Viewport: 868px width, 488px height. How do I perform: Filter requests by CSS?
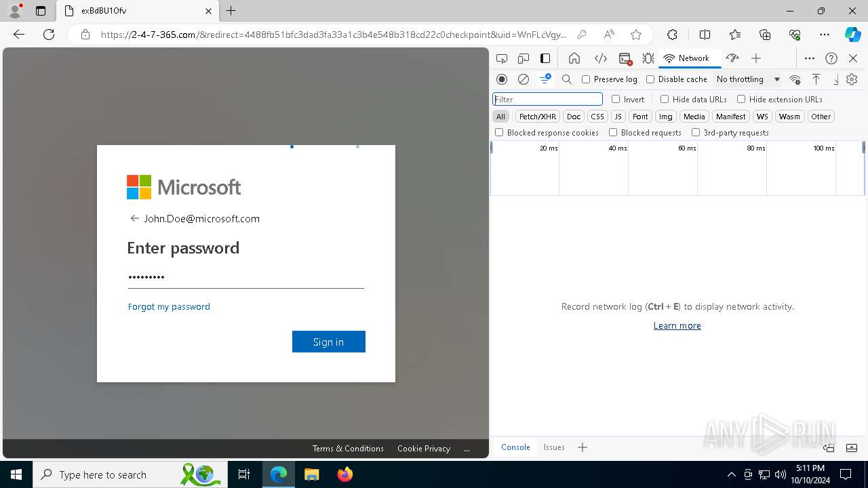[597, 117]
